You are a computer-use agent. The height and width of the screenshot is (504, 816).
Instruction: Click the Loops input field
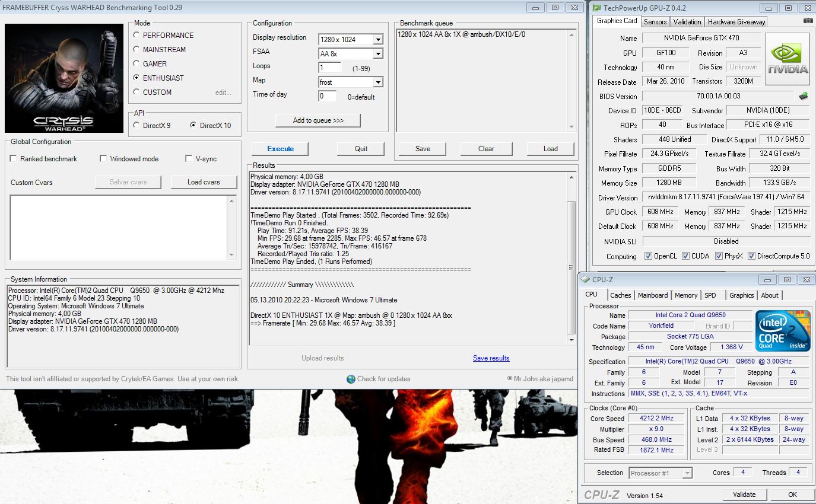(x=330, y=68)
